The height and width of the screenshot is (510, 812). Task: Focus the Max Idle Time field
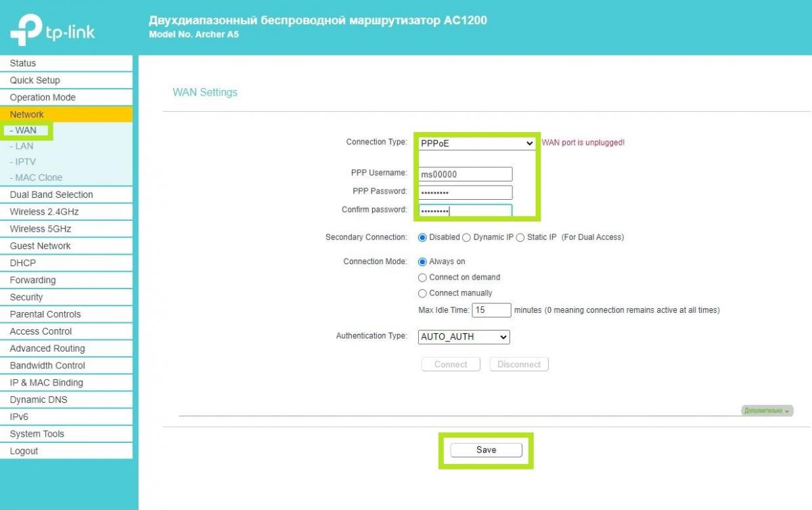coord(491,310)
